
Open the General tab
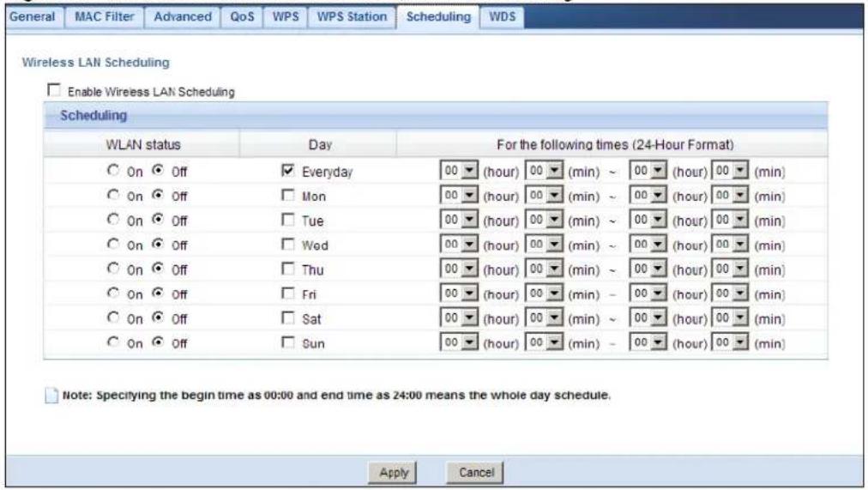[33, 16]
